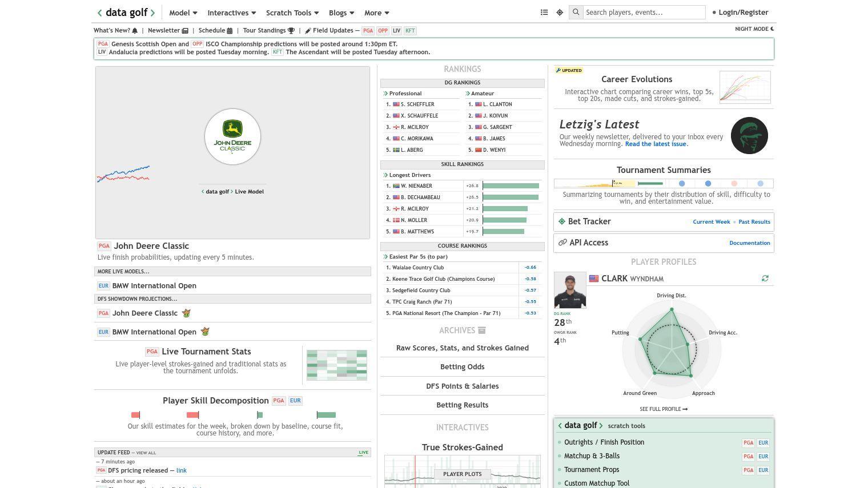Image resolution: width=868 pixels, height=488 pixels.
Task: Open Bet Tracker Past Results
Action: click(754, 222)
